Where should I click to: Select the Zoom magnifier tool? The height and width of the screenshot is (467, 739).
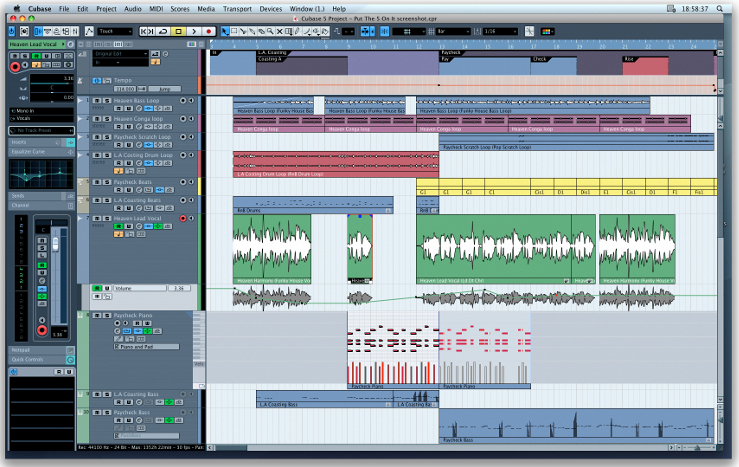270,32
